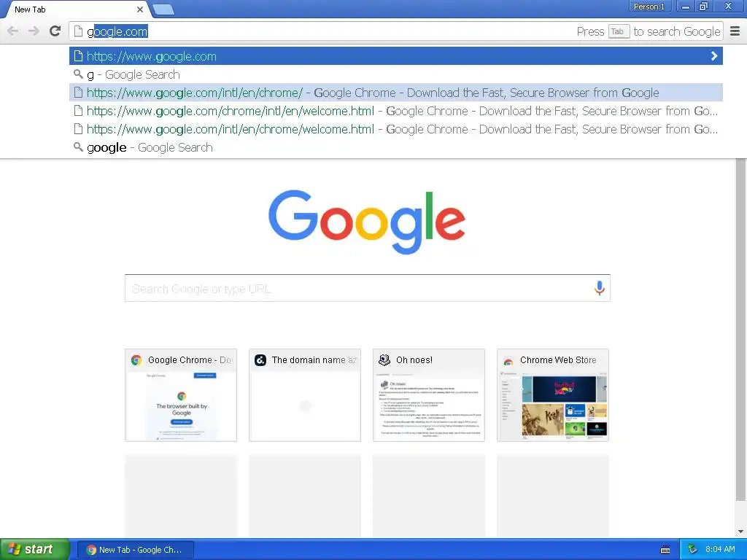This screenshot has width=747, height=560.
Task: Open the 'Oh noes!' thumbnail
Action: point(429,395)
